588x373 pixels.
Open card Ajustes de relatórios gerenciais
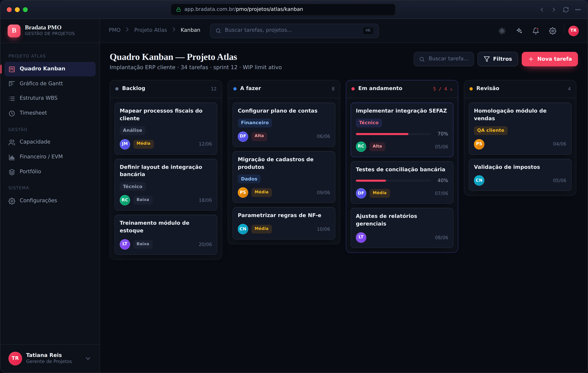(x=402, y=228)
